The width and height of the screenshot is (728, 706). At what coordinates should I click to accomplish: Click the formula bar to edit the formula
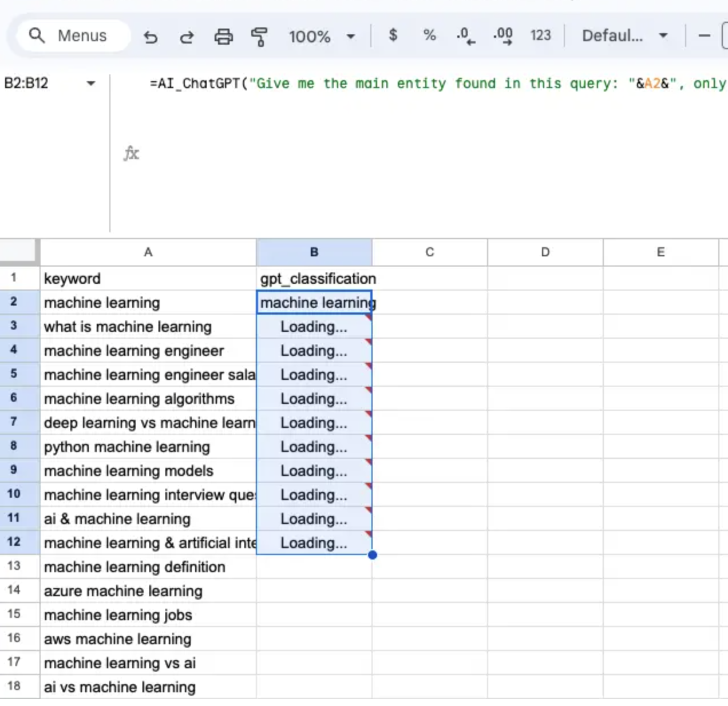click(x=401, y=84)
